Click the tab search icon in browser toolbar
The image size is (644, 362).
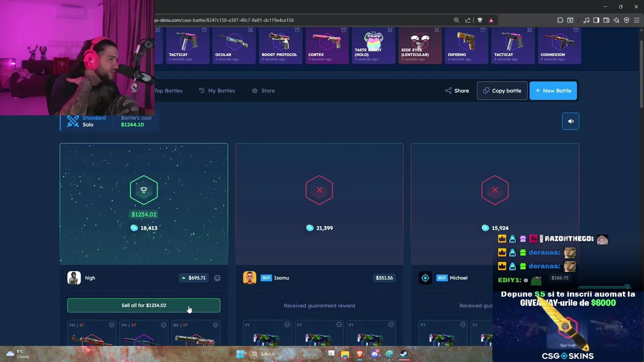[570, 20]
